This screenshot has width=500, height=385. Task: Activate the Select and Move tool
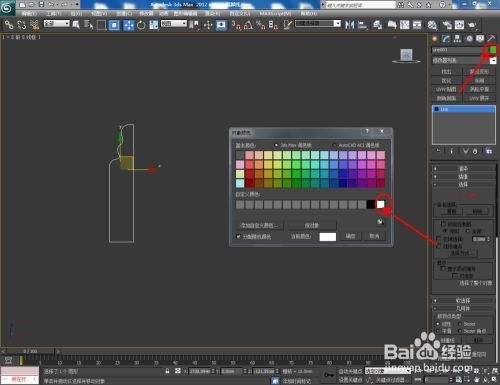coord(129,25)
